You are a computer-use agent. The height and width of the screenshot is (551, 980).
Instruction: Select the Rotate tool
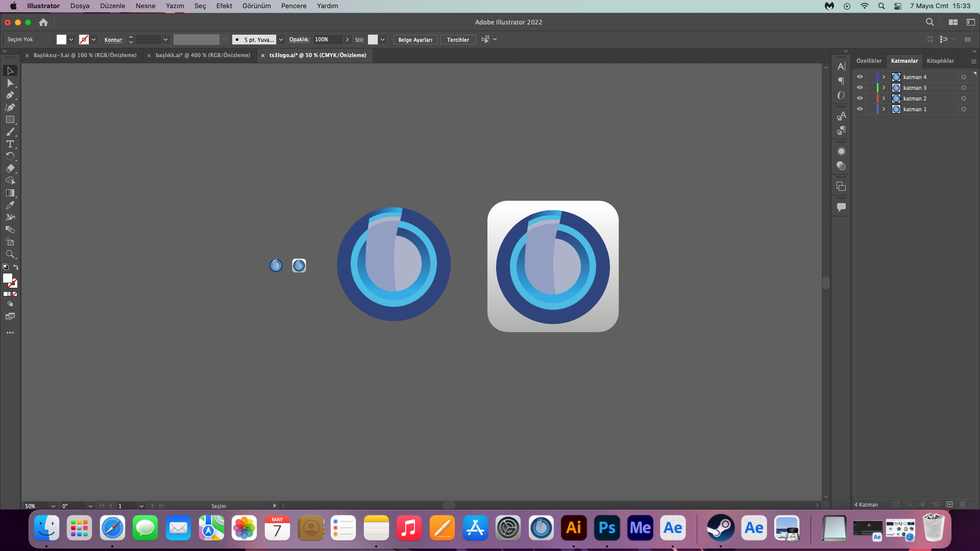pyautogui.click(x=10, y=156)
